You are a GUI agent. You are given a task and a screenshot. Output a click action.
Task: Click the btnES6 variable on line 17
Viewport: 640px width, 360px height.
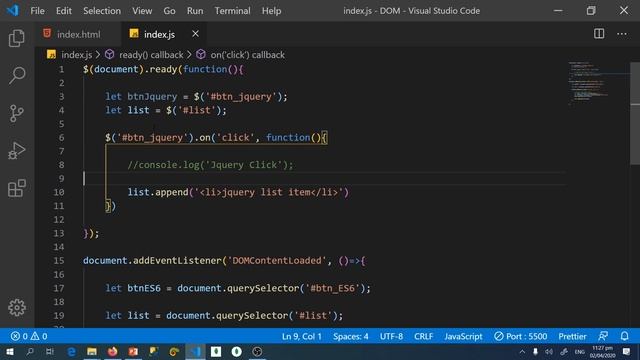pos(144,288)
